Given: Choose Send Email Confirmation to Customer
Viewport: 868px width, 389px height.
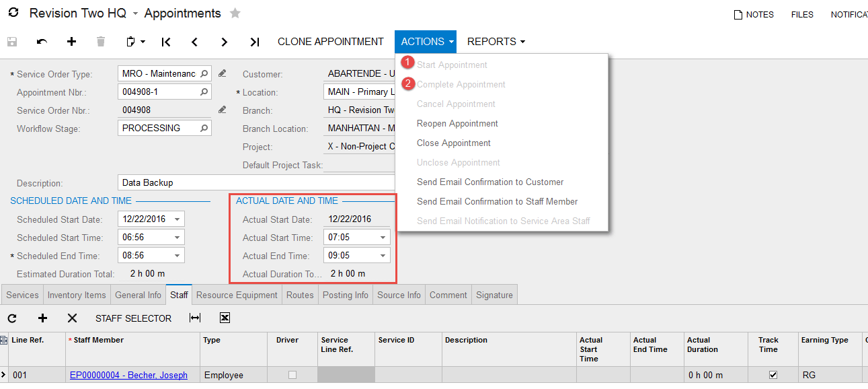Looking at the screenshot, I should 490,182.
